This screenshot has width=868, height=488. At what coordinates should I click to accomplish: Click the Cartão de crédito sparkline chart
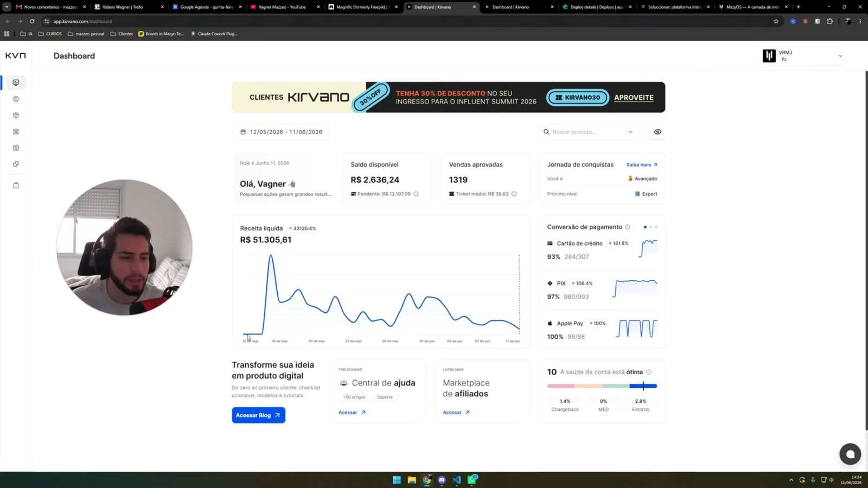tap(648, 248)
